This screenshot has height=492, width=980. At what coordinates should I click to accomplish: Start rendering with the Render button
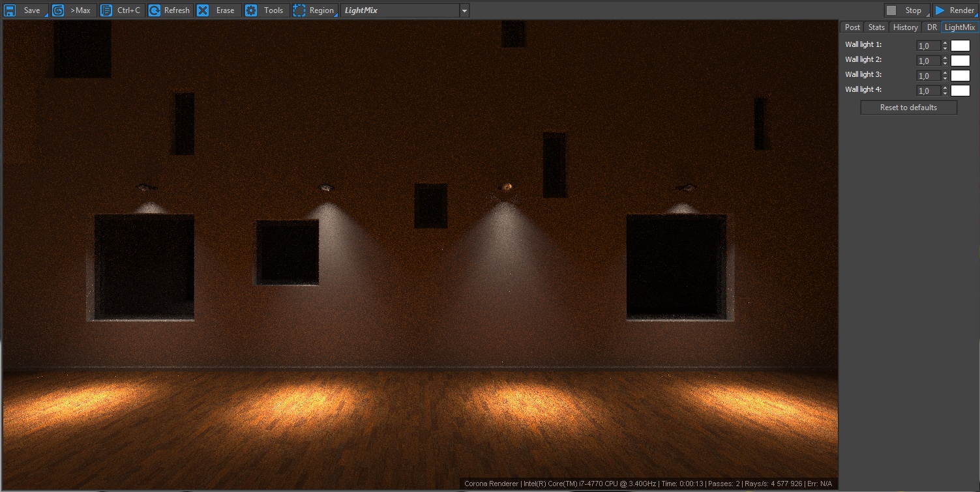[x=955, y=10]
